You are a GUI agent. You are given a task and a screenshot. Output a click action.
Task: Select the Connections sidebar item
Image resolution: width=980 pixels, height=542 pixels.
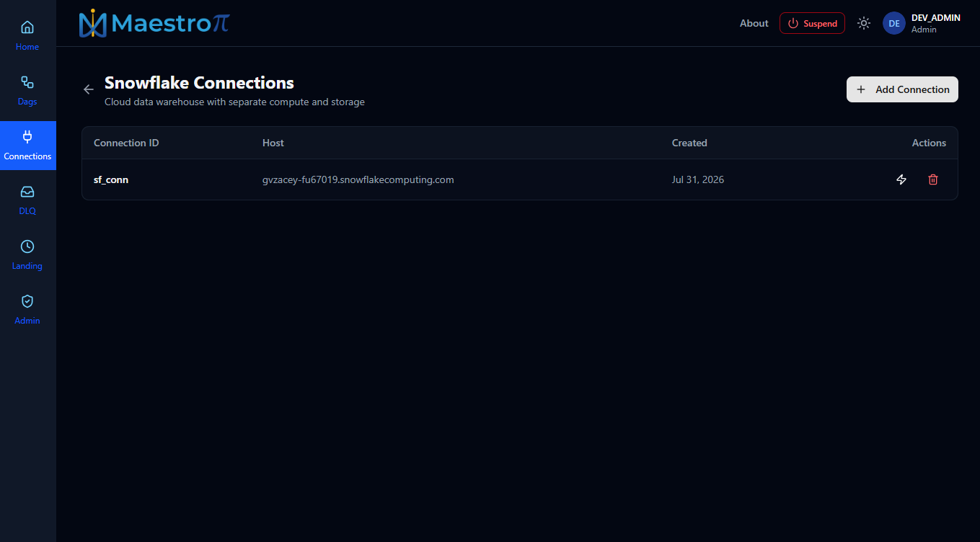tap(27, 145)
